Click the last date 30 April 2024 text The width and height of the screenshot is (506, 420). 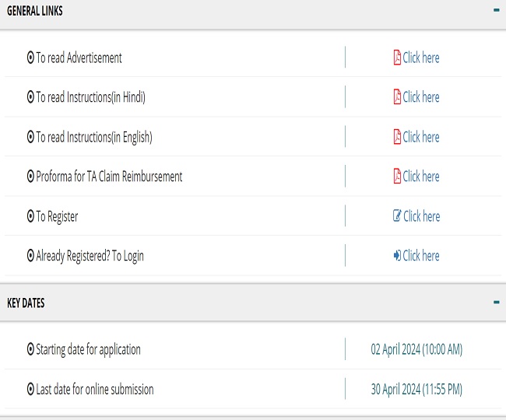[x=416, y=389]
